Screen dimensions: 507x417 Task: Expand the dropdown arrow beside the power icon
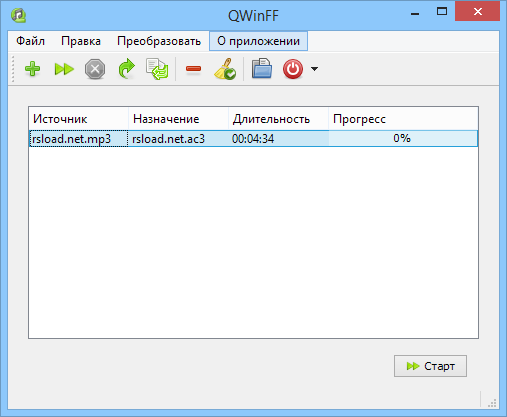[x=314, y=69]
